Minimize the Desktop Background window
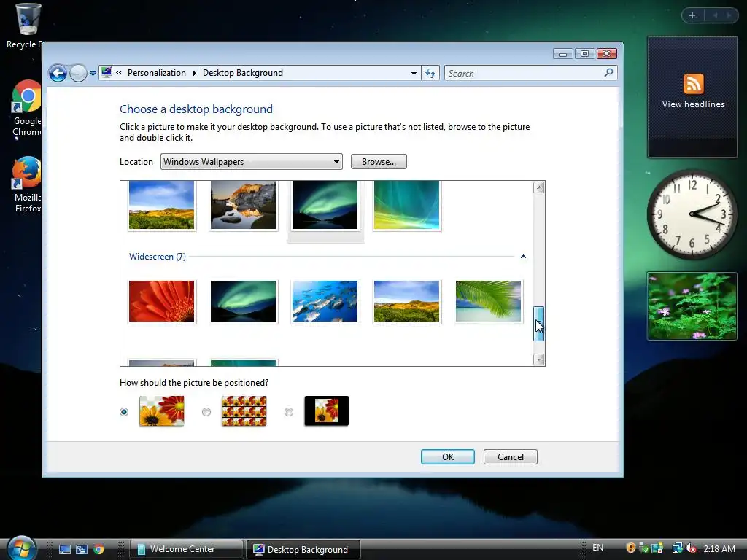 click(x=562, y=54)
